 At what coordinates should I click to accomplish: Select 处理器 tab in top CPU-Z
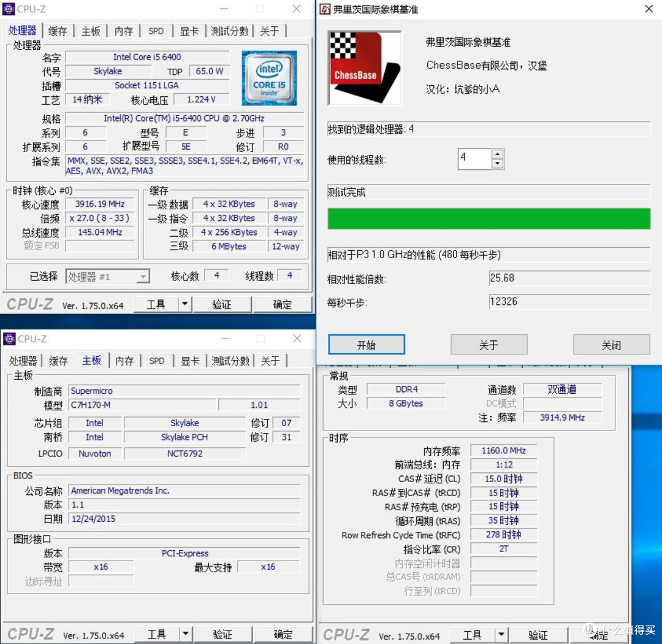22,31
